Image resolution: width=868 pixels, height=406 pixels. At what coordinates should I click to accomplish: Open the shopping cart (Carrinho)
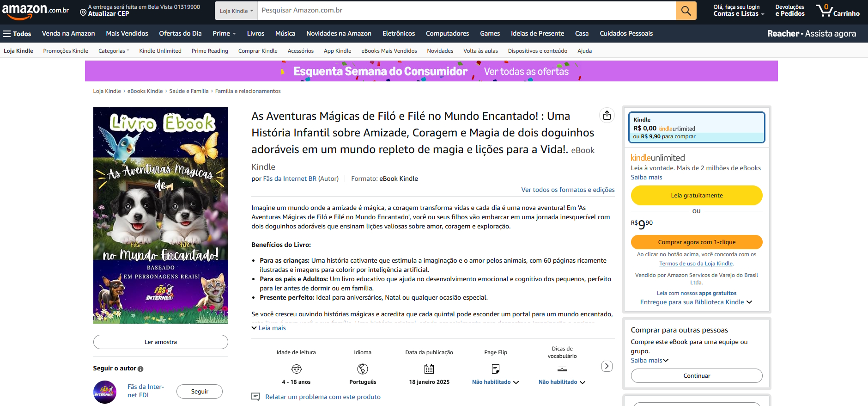coord(838,10)
